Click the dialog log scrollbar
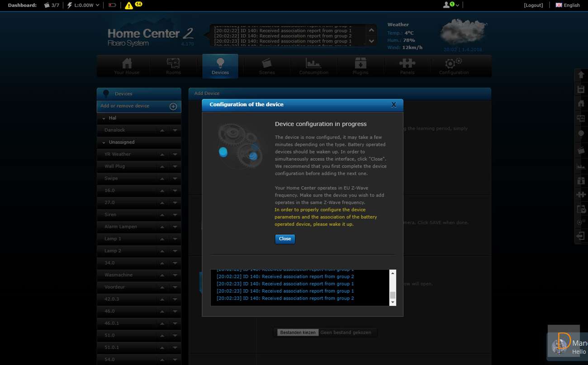Viewport: 588px width, 365px height. pyautogui.click(x=393, y=287)
